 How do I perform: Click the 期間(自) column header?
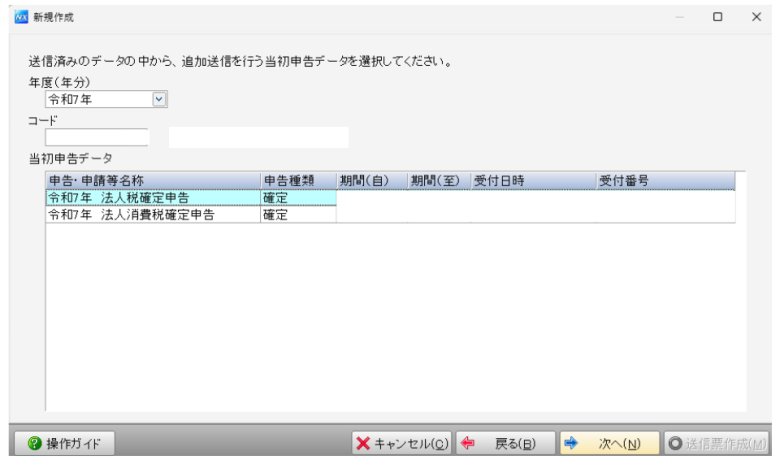point(372,181)
